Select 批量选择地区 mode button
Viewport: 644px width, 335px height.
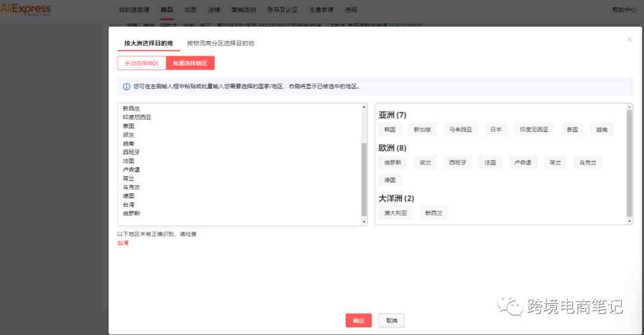190,63
